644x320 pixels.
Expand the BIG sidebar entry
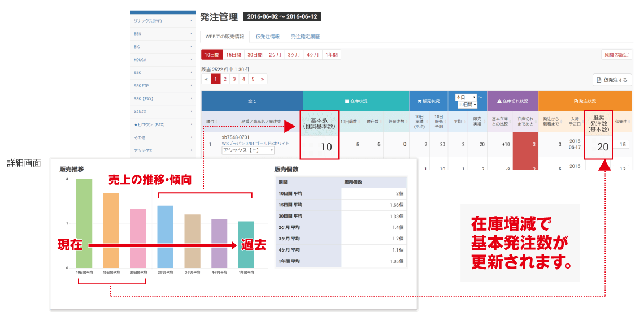(x=163, y=47)
